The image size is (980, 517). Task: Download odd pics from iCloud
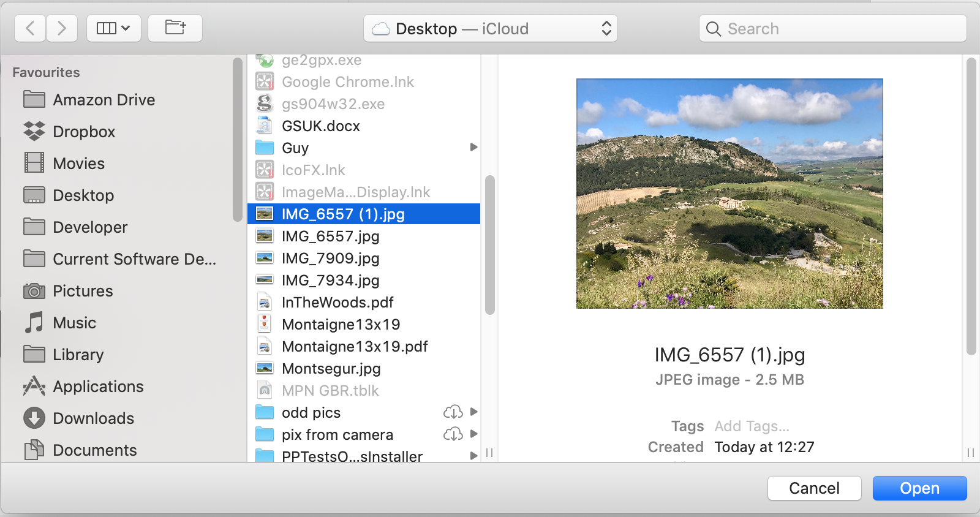tap(453, 412)
